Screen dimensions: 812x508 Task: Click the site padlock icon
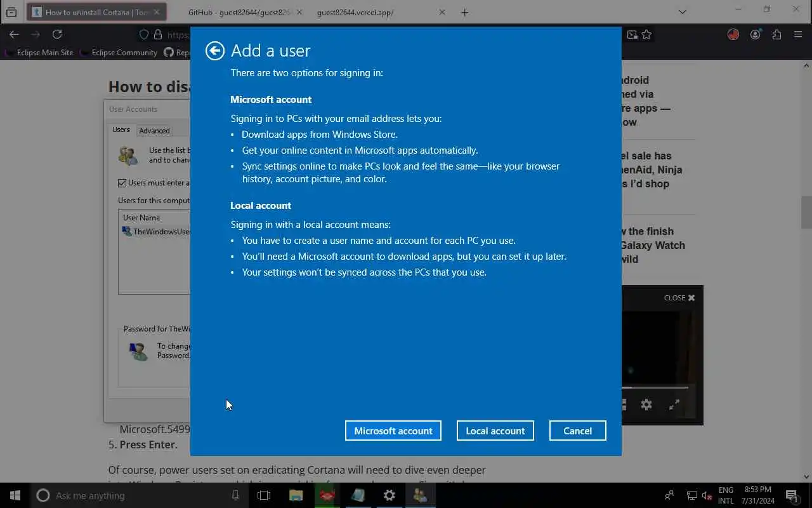157,35
